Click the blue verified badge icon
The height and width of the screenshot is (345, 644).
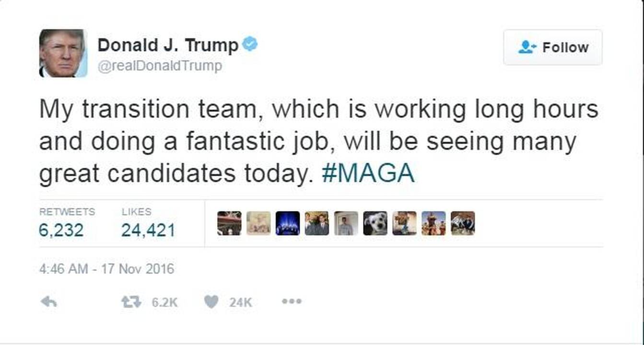coord(249,45)
